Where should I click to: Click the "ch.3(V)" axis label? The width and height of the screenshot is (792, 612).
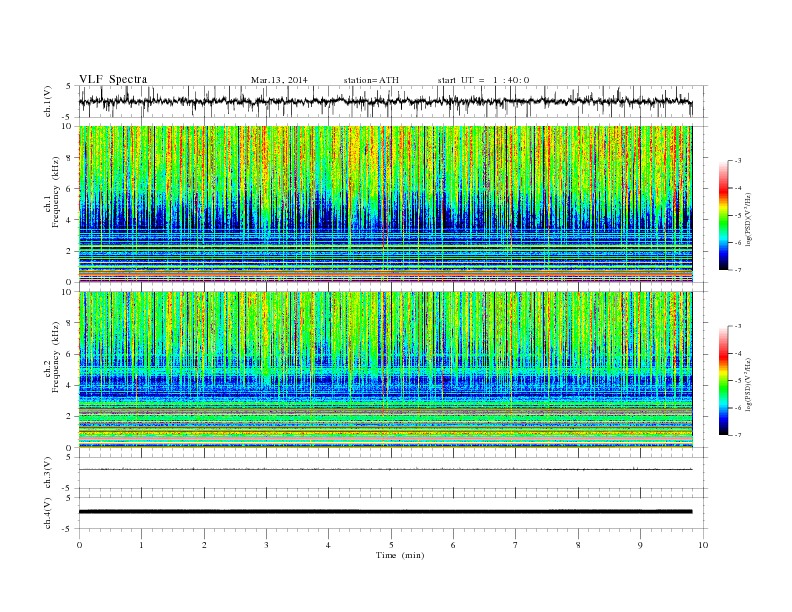[x=48, y=473]
